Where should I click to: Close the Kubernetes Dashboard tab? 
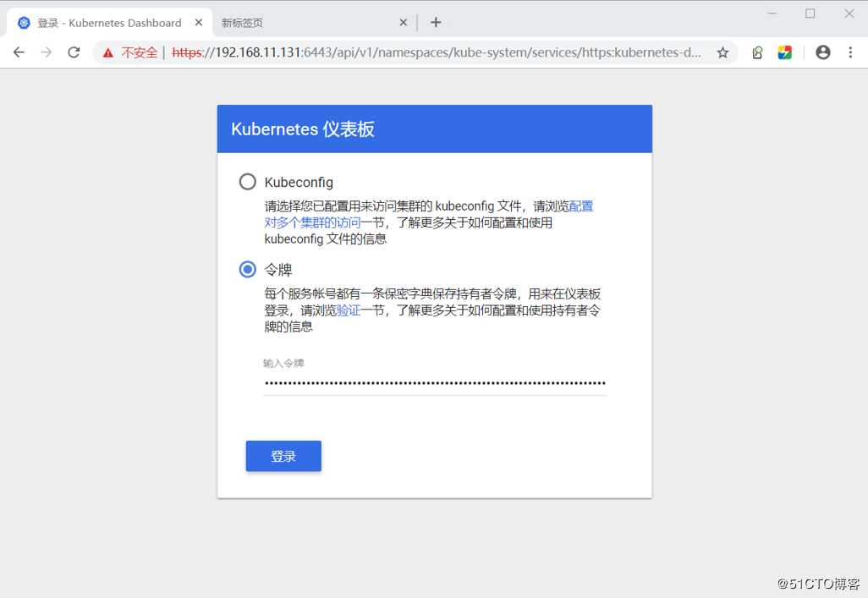pos(199,22)
